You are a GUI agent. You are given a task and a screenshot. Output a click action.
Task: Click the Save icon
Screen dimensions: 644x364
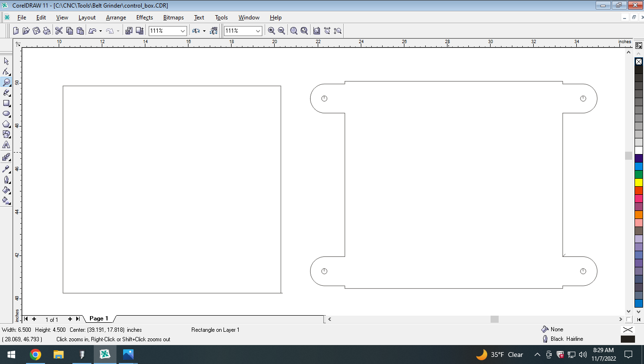click(x=36, y=30)
